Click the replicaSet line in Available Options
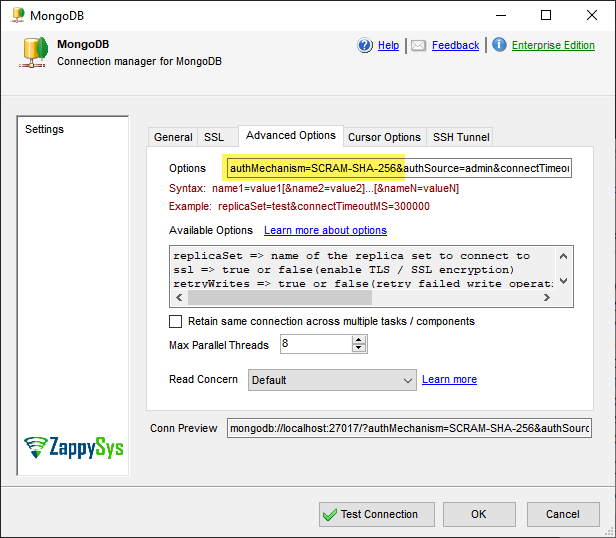Viewport: 616px width, 538px height. point(351,256)
